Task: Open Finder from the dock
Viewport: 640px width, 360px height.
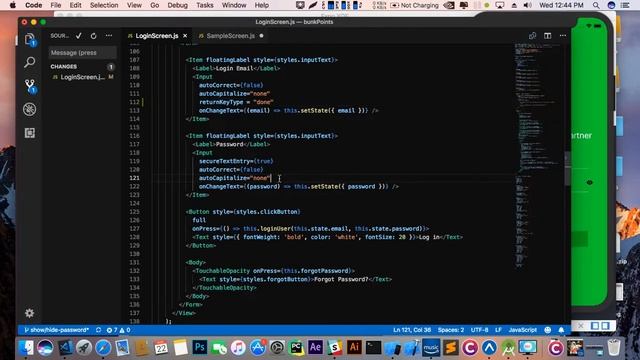Action: 26,348
